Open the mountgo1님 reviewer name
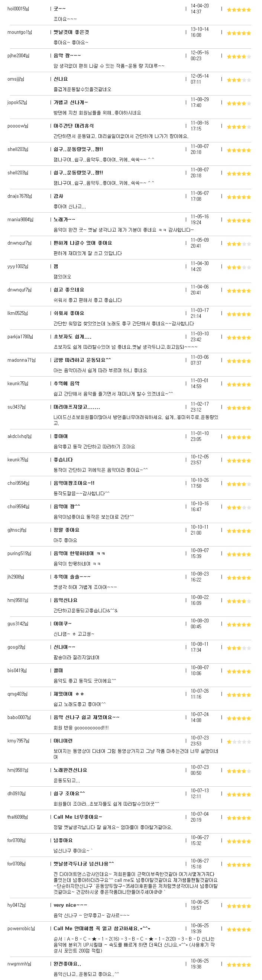 point(20,32)
